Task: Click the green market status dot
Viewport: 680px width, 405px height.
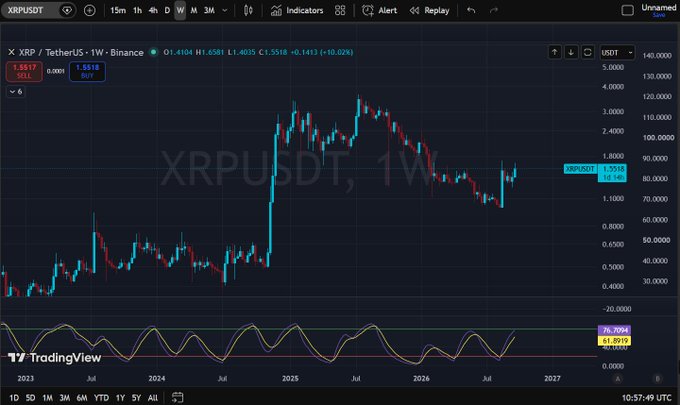Action: (x=153, y=52)
